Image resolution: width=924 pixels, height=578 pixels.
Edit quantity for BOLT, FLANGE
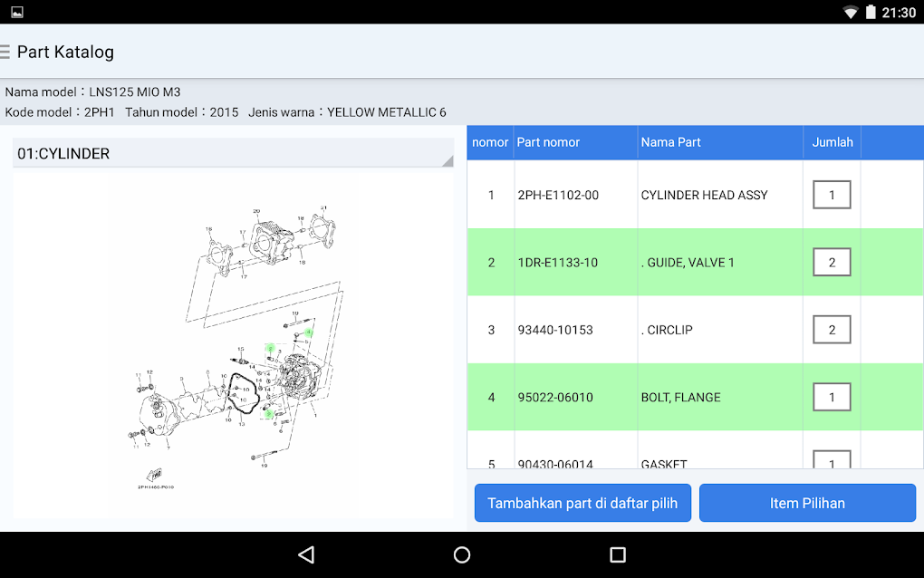pos(831,397)
